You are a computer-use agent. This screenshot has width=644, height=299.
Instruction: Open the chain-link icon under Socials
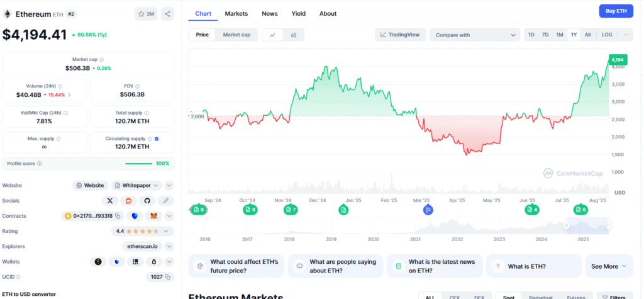(166, 201)
